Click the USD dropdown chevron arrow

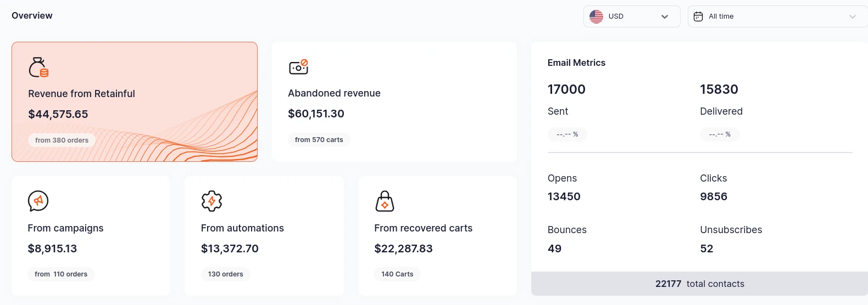point(665,16)
